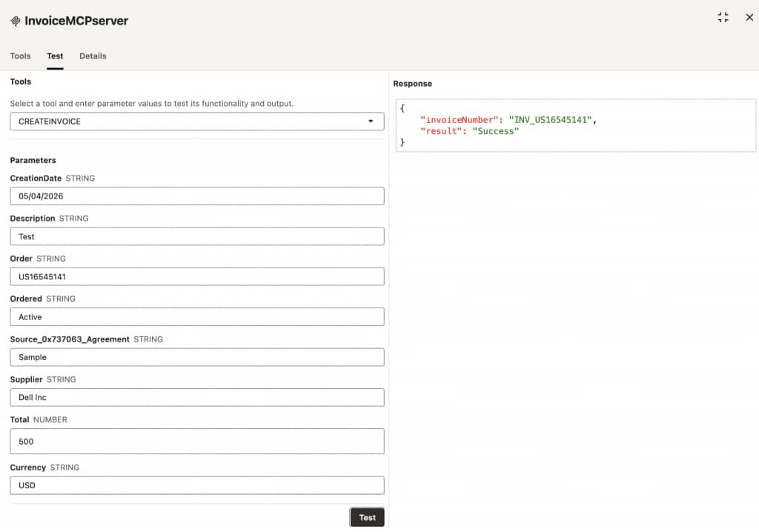Edit the Ordered field showing Active

pyautogui.click(x=197, y=316)
